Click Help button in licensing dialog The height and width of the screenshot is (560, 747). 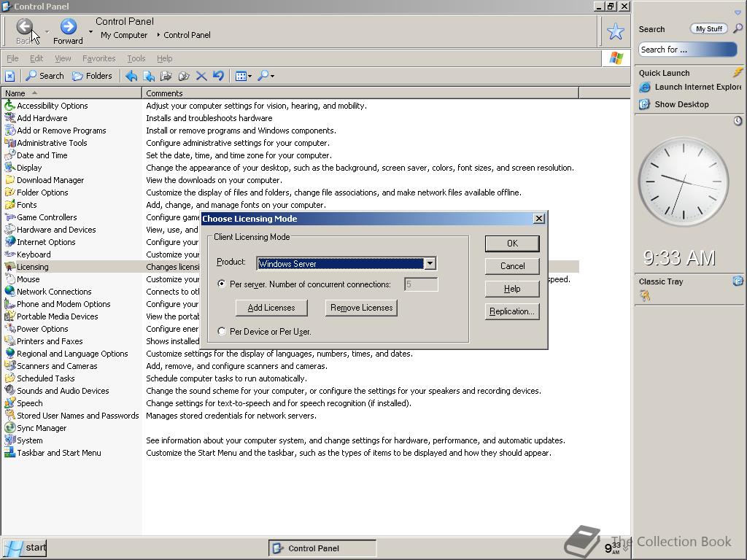[x=512, y=289]
